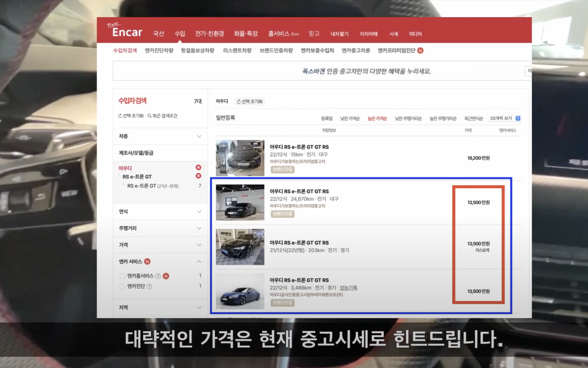This screenshot has width=588, height=368.
Task: Click the help icon next to 엔카진단
Action: 149,286
